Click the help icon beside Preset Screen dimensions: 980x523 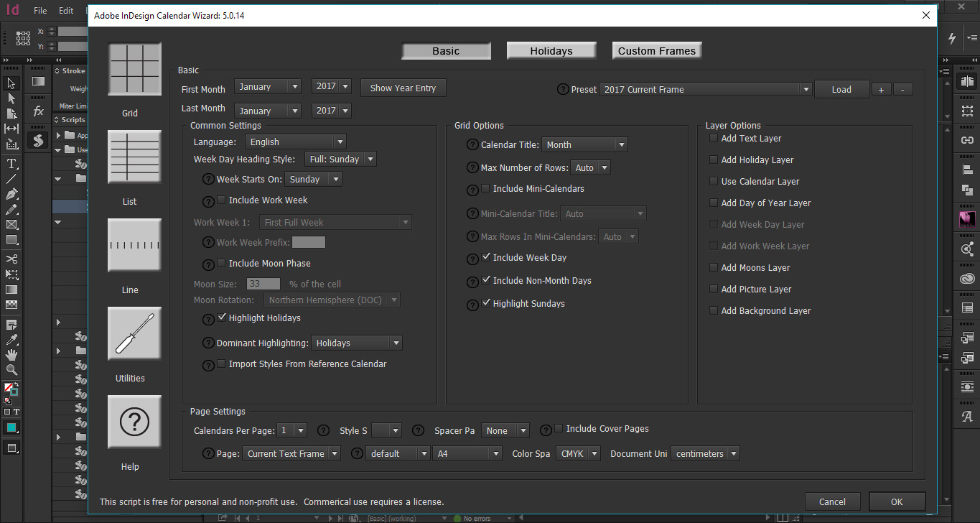pos(563,90)
